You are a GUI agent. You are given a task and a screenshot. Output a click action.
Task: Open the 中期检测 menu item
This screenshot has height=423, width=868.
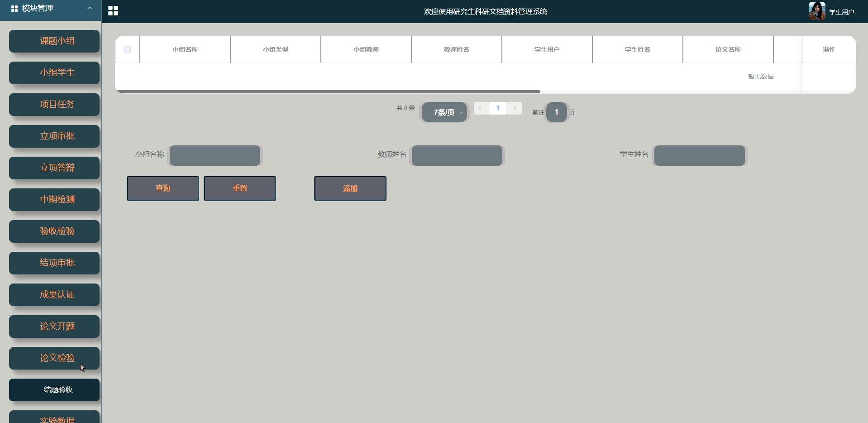click(x=54, y=200)
